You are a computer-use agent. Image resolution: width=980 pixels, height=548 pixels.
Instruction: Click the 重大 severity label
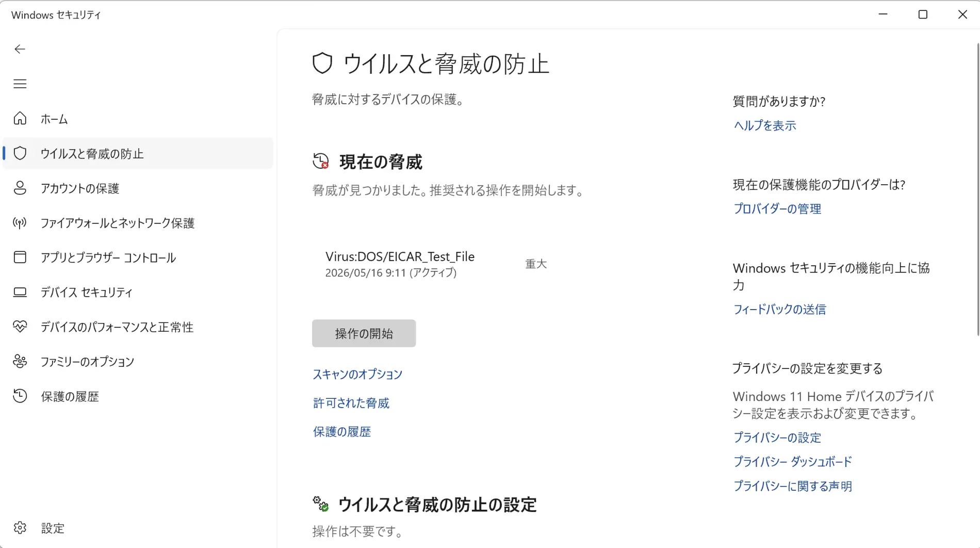tap(536, 264)
